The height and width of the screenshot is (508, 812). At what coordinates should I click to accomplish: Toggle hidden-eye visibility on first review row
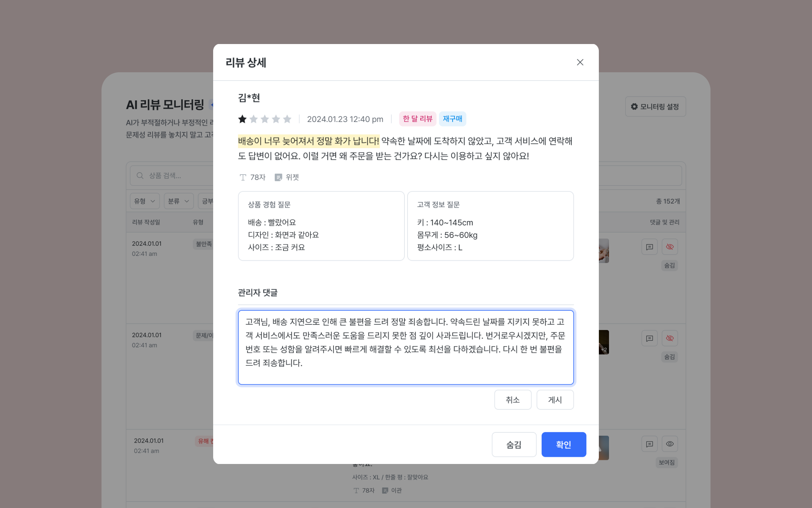[670, 247]
